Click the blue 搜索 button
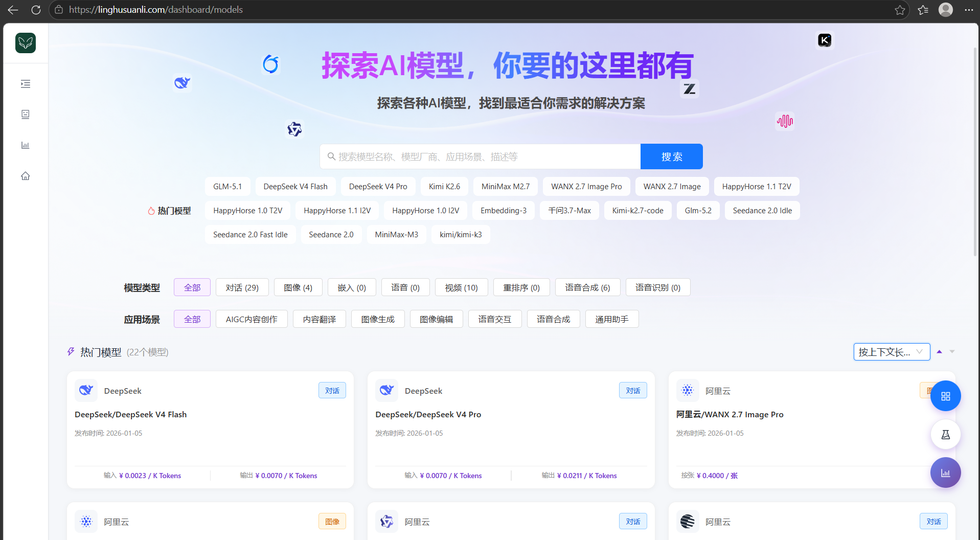980x540 pixels. pyautogui.click(x=671, y=156)
